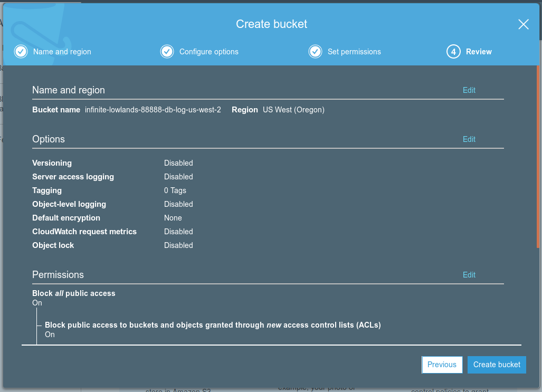
Task: Click the Default encryption label
Action: pos(66,218)
